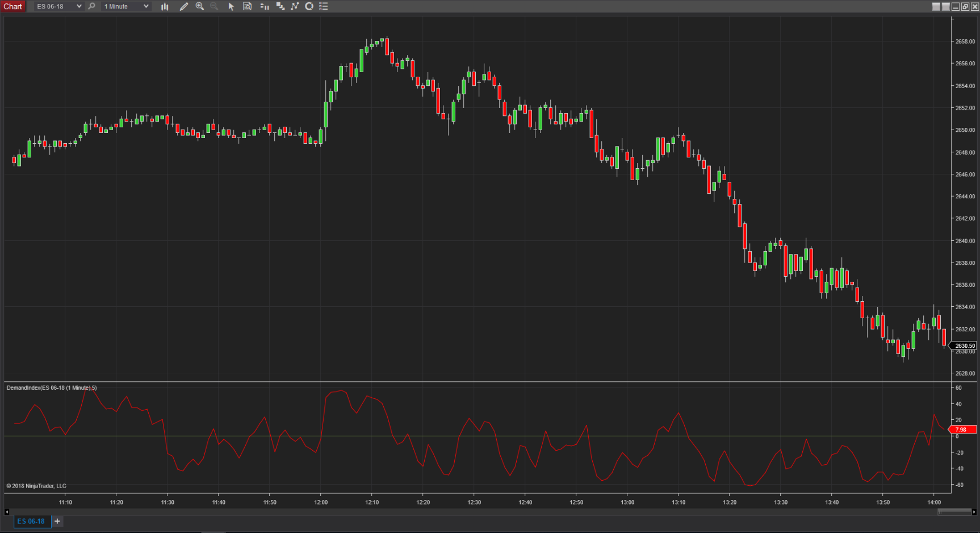
Task: Select the DemandIndex indicator label
Action: coord(51,388)
